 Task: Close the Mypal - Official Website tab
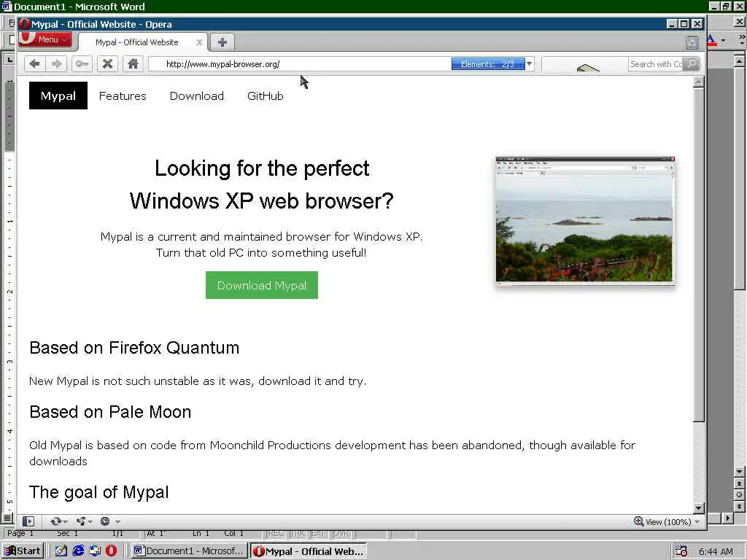199,42
